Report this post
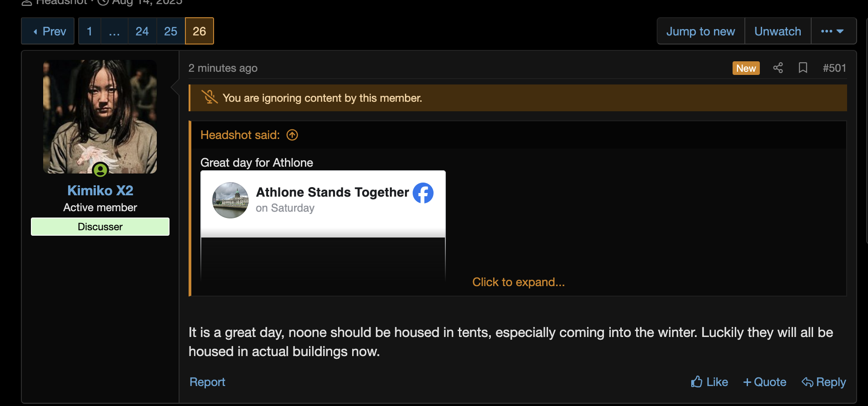Image resolution: width=868 pixels, height=406 pixels. click(207, 382)
